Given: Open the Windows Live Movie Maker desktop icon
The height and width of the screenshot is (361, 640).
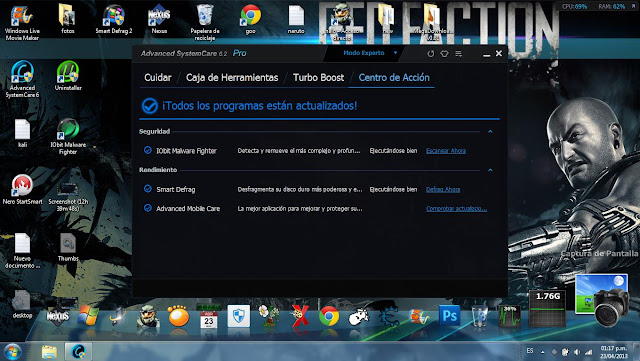Looking at the screenshot, I should point(22,22).
